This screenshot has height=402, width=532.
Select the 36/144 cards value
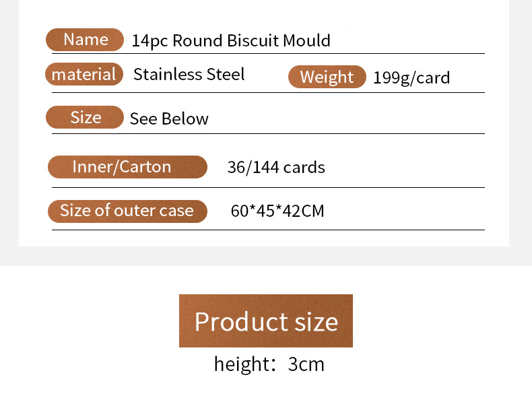276,168
